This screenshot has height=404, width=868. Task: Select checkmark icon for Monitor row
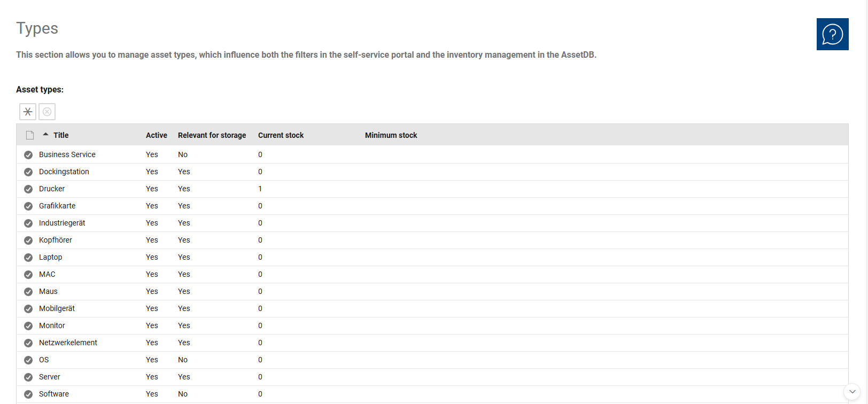coord(28,326)
